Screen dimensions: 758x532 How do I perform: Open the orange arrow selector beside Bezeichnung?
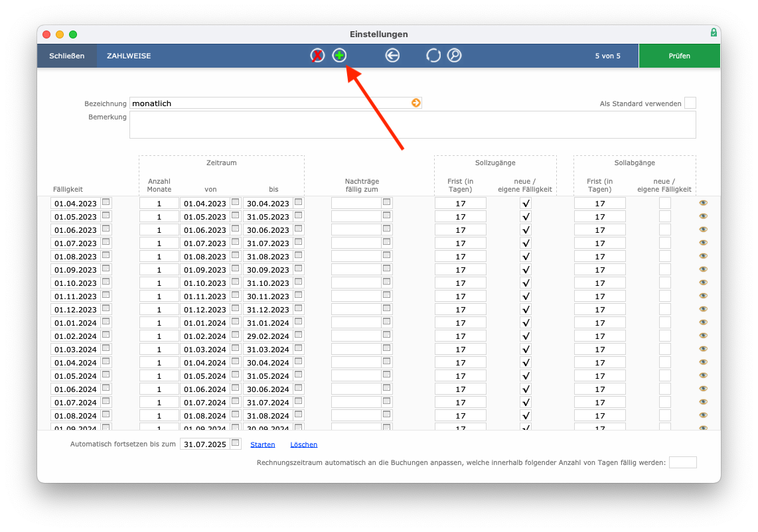coord(416,103)
